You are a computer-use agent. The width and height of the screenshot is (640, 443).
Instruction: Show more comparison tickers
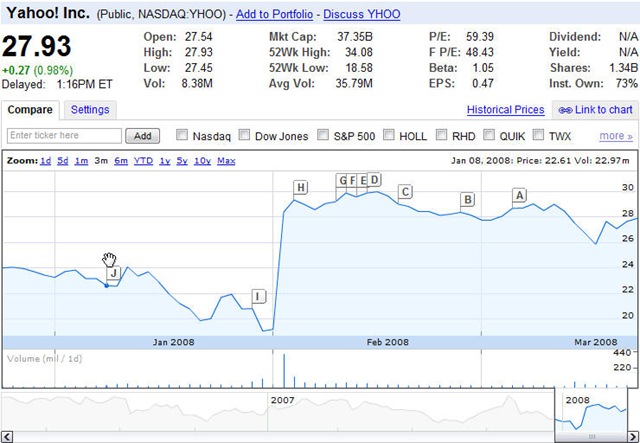coord(616,136)
